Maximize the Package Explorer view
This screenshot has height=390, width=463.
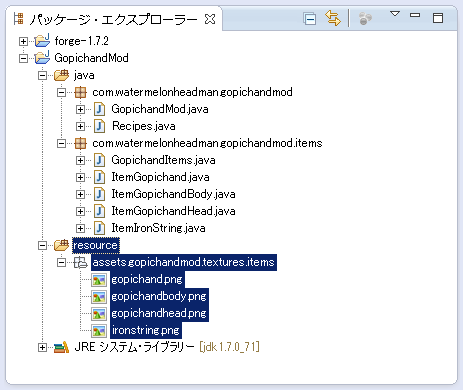coord(438,18)
